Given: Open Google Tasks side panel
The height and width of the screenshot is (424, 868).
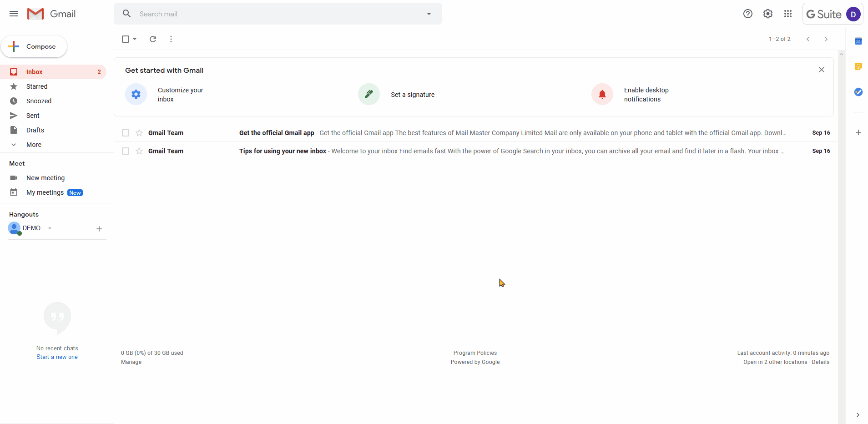Looking at the screenshot, I should [x=858, y=92].
